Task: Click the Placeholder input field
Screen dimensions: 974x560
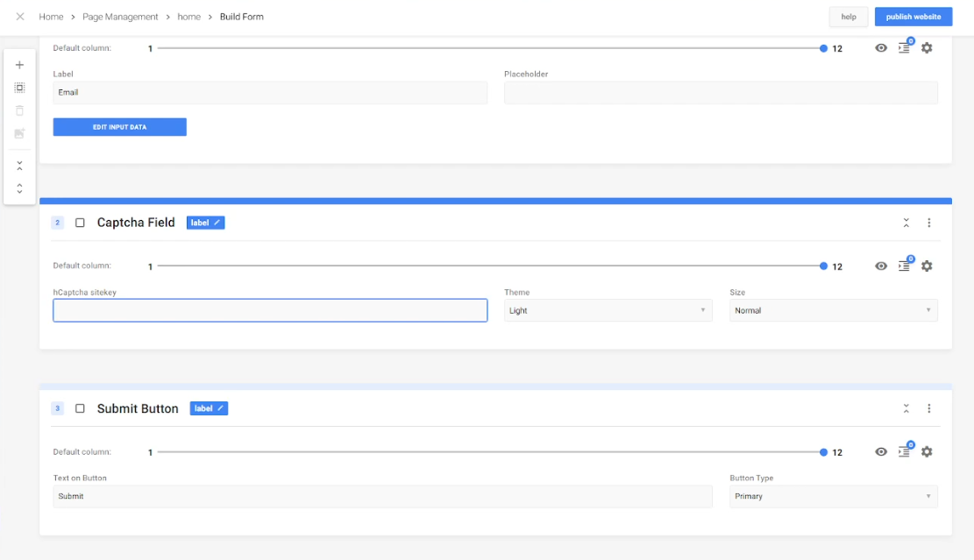Action: point(721,93)
